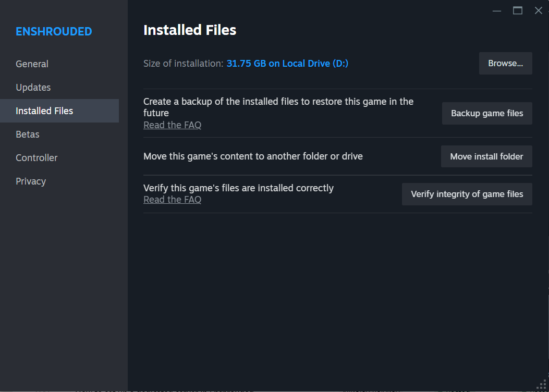The height and width of the screenshot is (392, 549).
Task: Click the Backup game files button
Action: (x=486, y=113)
